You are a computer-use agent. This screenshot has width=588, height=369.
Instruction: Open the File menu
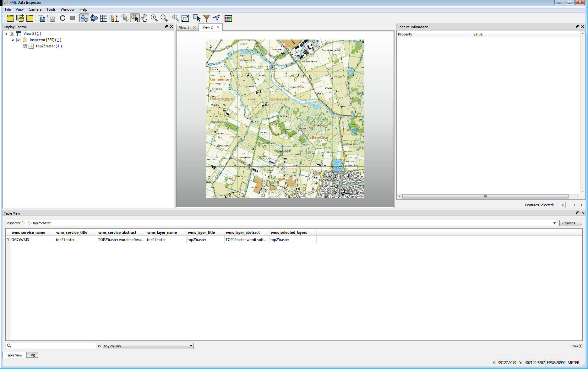(8, 9)
